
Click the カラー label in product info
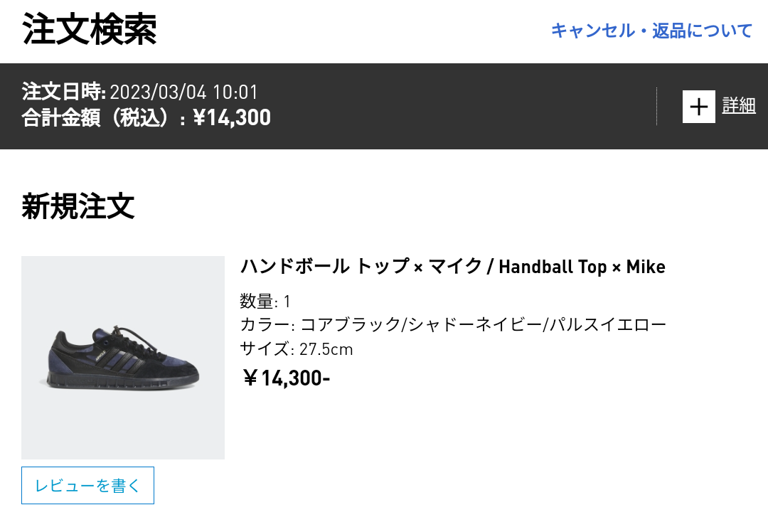[x=265, y=326]
